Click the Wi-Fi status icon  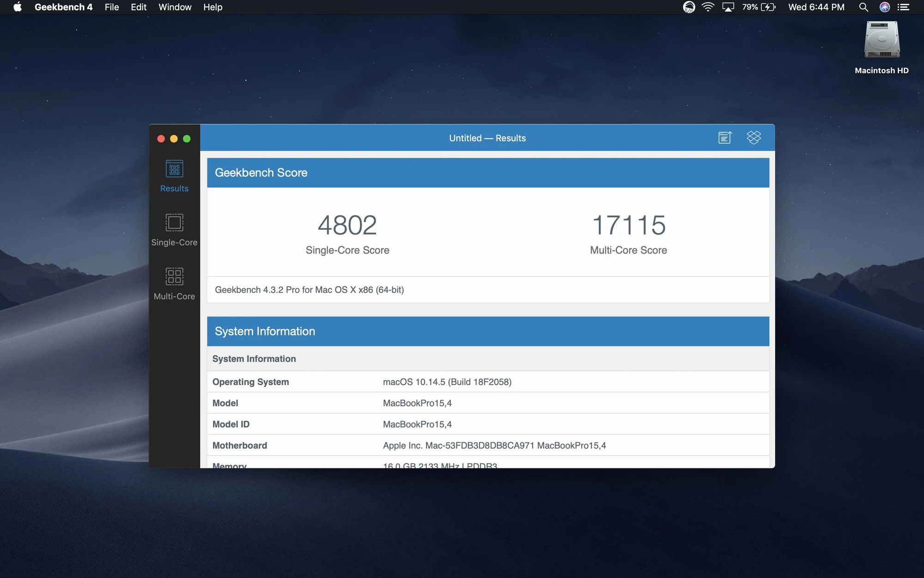[708, 7]
